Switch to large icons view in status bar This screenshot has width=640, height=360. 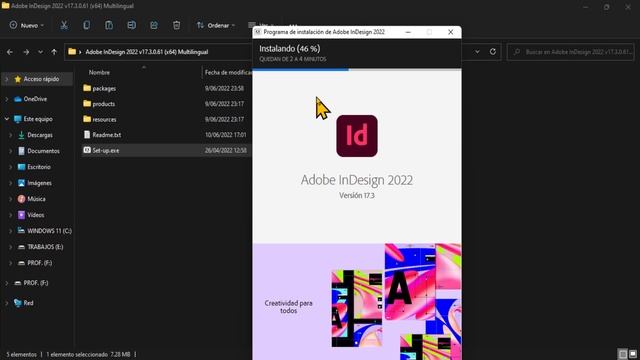click(x=633, y=354)
